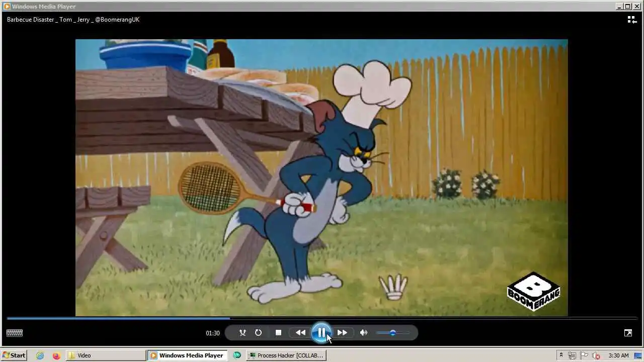This screenshot has width=644, height=362.
Task: Open the Action Center flag icon
Action: [584, 355]
